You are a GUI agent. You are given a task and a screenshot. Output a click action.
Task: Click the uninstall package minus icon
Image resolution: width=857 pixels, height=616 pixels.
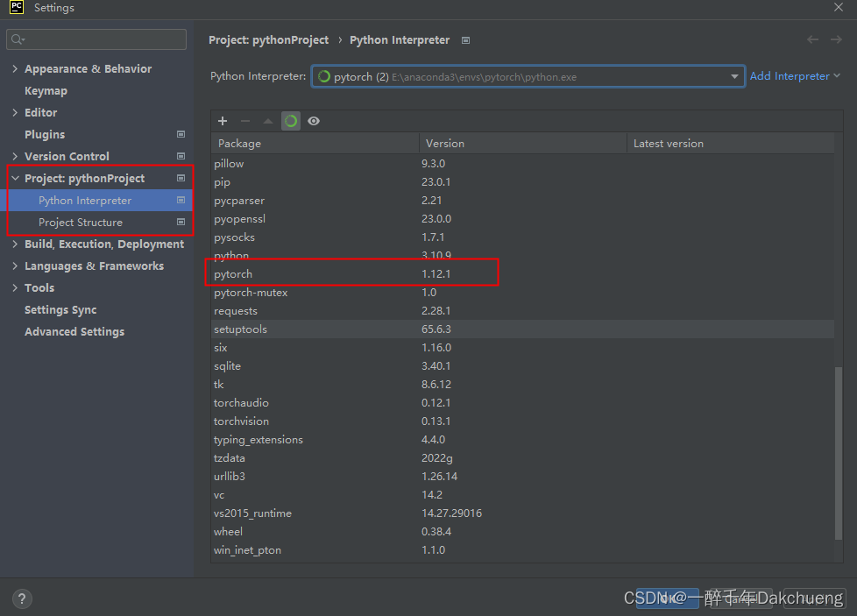tap(245, 121)
